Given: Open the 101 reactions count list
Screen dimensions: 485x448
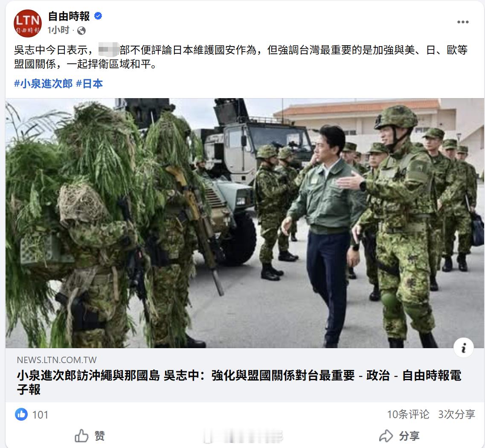Looking at the screenshot, I should click(x=40, y=415).
